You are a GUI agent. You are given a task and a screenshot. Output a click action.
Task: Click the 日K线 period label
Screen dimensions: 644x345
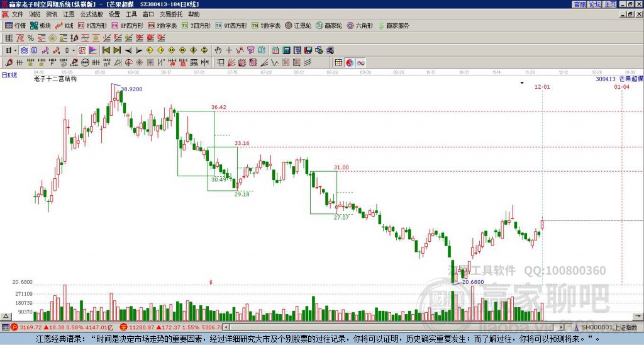click(x=9, y=75)
